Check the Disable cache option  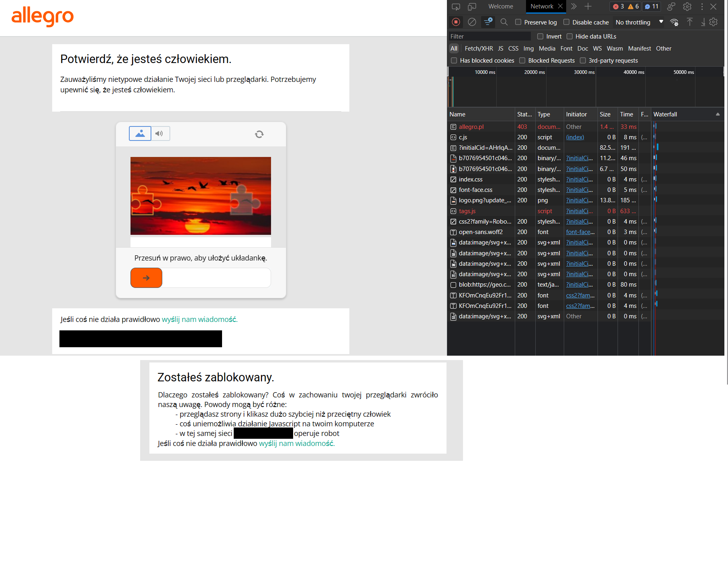[x=567, y=22]
